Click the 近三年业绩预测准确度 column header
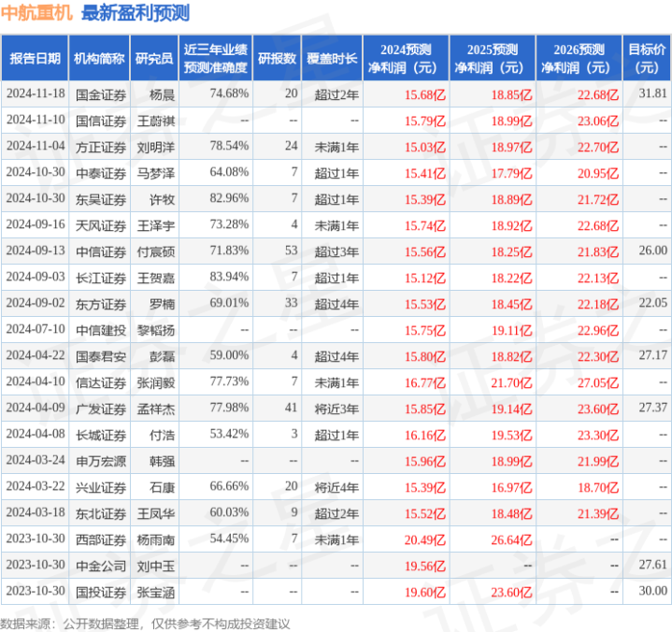The height and width of the screenshot is (632, 672). (x=216, y=58)
